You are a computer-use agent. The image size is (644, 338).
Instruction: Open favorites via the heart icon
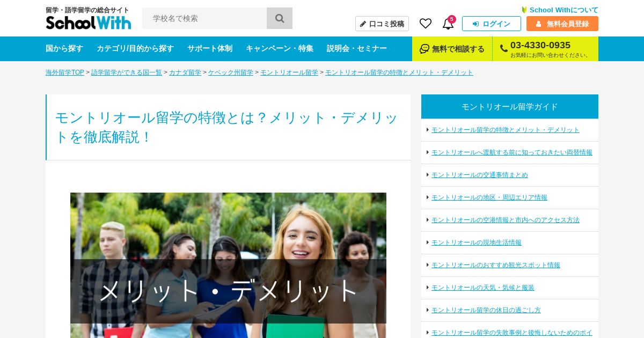[426, 24]
